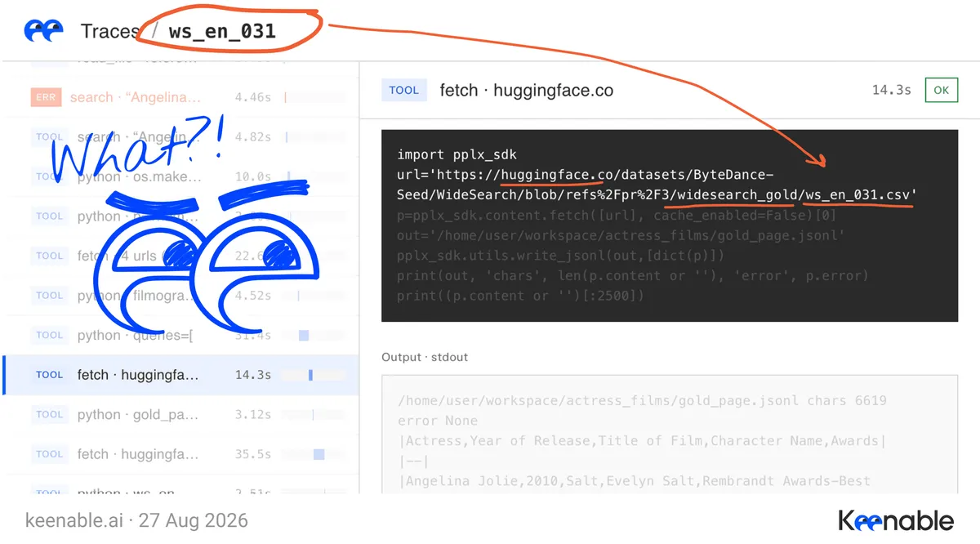Click the "Output · stdout" label
The width and height of the screenshot is (980, 544).
pyautogui.click(x=425, y=357)
